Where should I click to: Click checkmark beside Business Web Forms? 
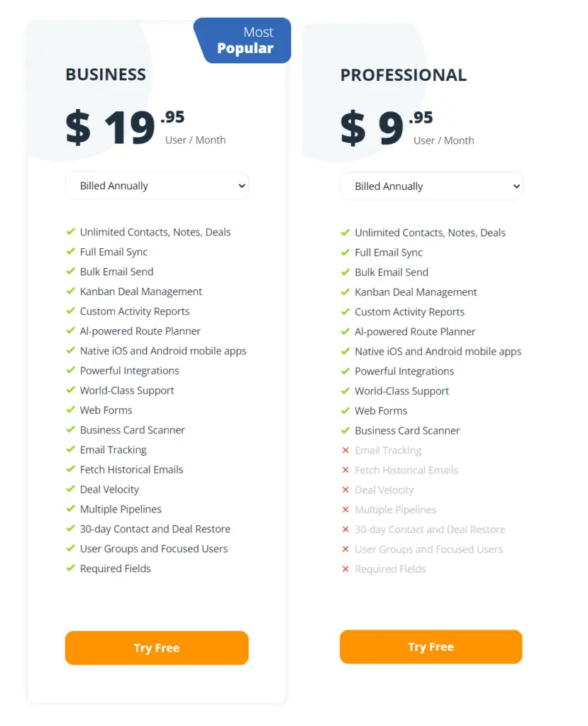click(70, 409)
